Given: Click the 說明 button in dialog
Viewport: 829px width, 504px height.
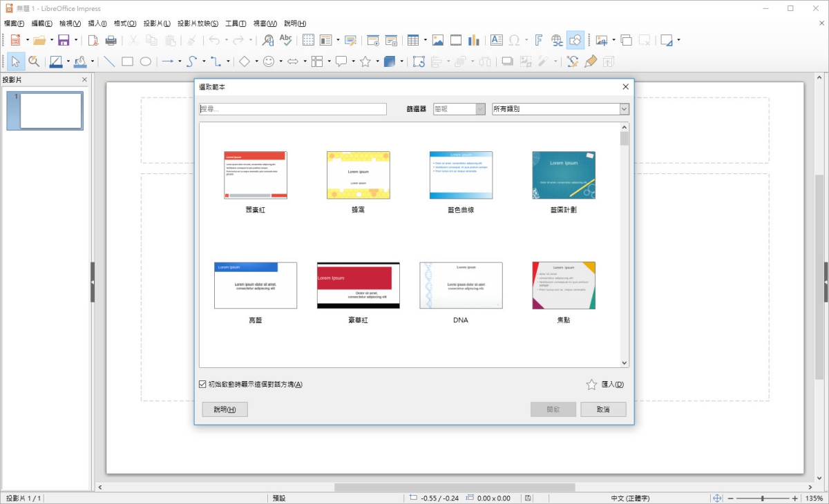Looking at the screenshot, I should (225, 409).
